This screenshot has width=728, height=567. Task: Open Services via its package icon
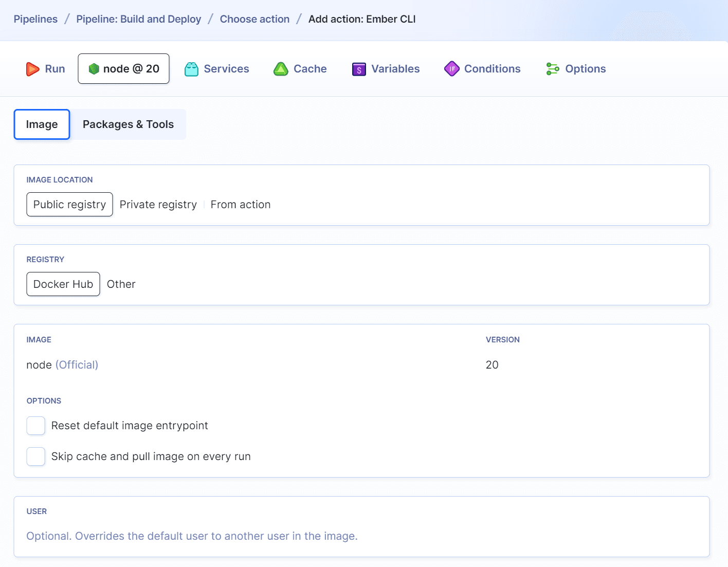pos(191,68)
